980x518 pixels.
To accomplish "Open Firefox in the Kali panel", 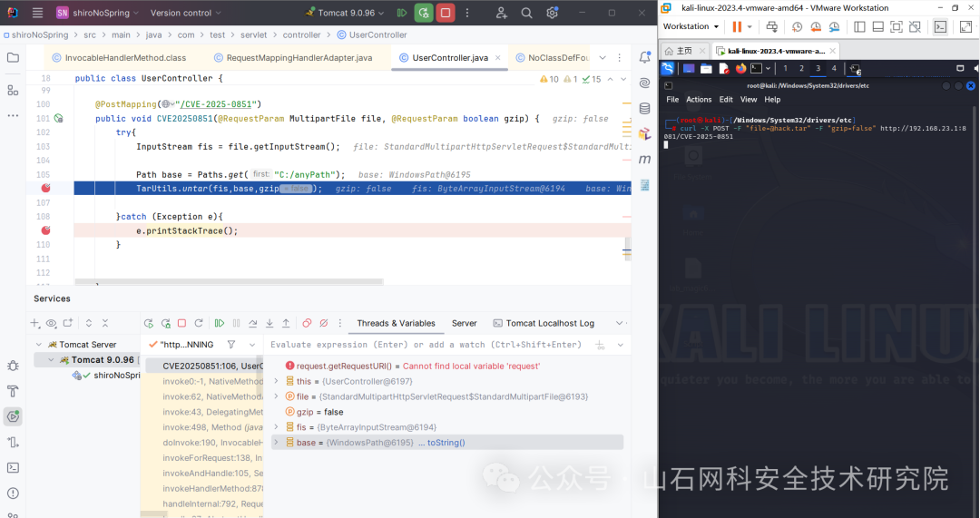I will click(x=740, y=68).
